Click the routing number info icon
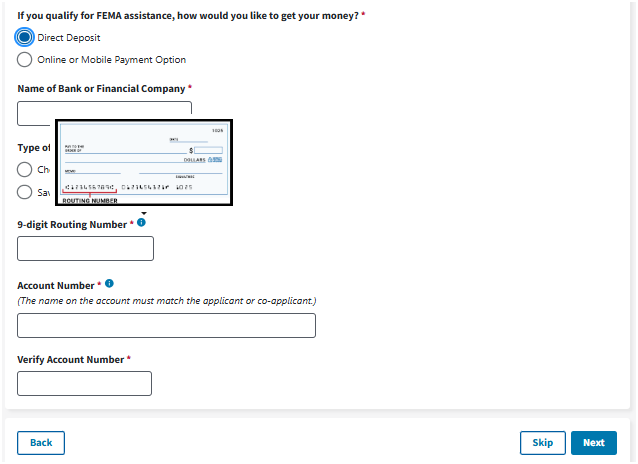 click(x=141, y=223)
